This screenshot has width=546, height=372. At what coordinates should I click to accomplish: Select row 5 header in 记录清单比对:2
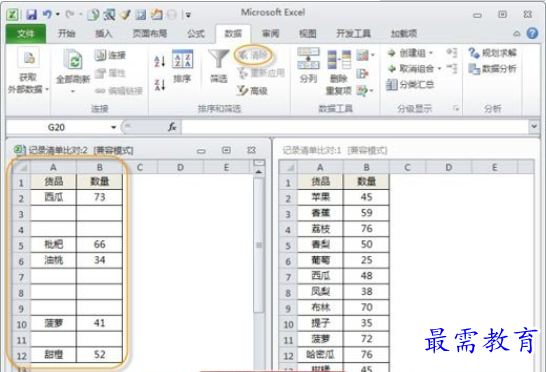pos(21,246)
